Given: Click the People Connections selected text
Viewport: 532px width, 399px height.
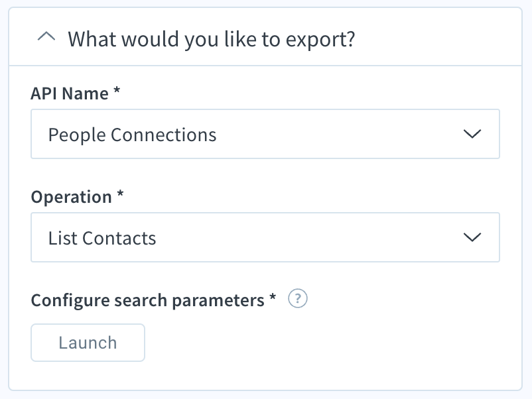Looking at the screenshot, I should [x=132, y=135].
